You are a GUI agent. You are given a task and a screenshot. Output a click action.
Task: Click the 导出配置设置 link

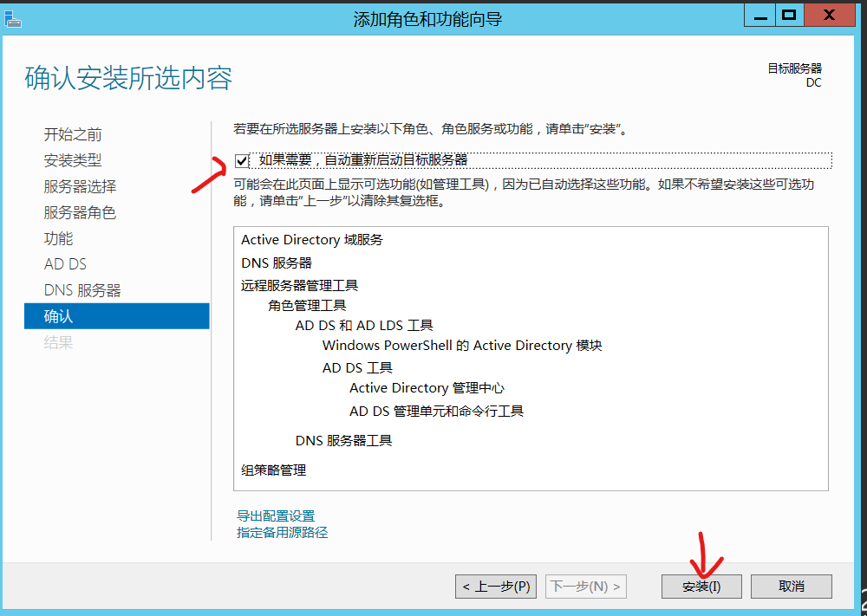pos(276,516)
